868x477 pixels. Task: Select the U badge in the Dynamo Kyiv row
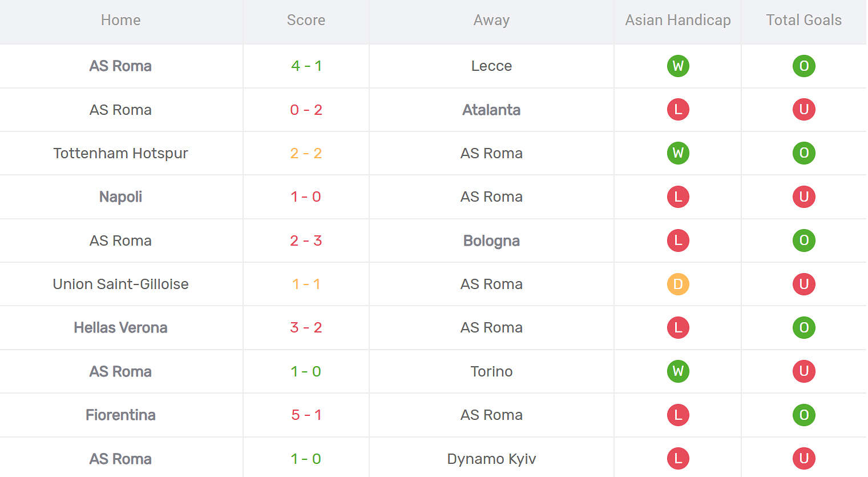pyautogui.click(x=804, y=458)
